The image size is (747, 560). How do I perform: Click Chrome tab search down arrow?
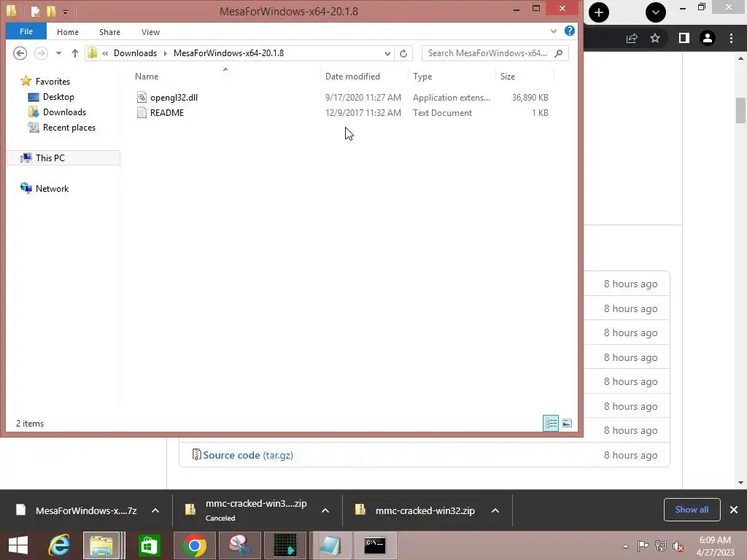[x=656, y=12]
